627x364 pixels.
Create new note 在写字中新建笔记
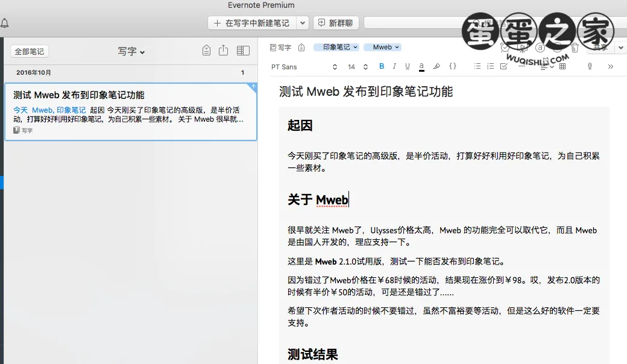click(252, 23)
